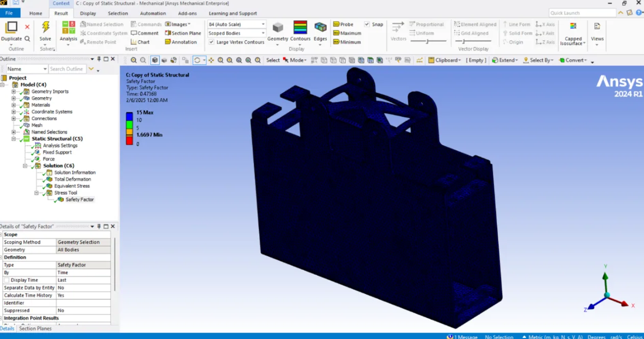Viewport: 644px width, 339px height.
Task: Click the blue swatch in the legend
Action: click(129, 116)
